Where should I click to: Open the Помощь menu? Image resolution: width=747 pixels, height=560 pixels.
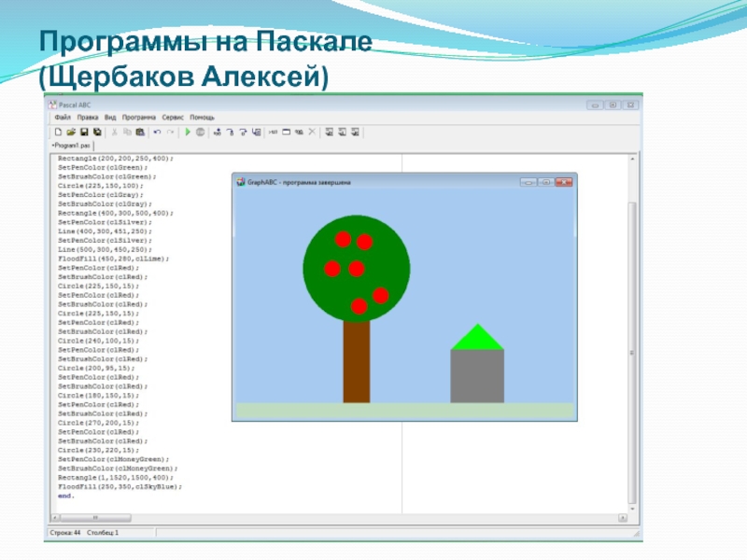click(202, 118)
